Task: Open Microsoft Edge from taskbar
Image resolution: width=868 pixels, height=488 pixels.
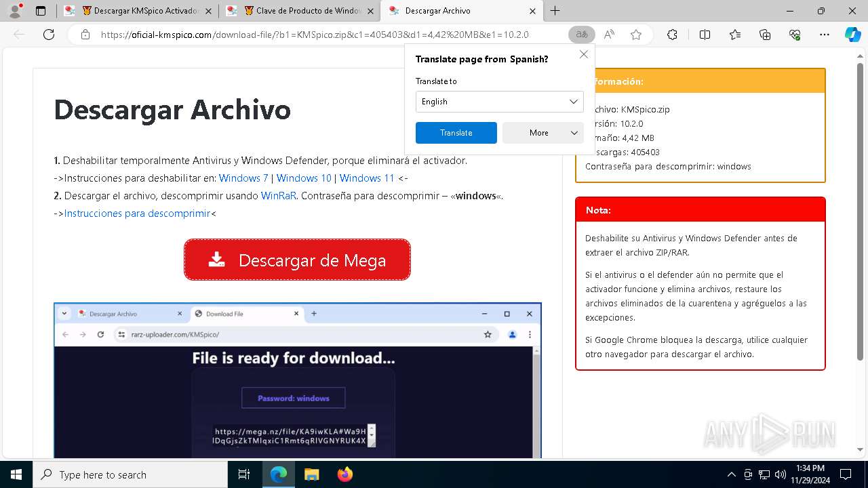Action: [x=279, y=474]
